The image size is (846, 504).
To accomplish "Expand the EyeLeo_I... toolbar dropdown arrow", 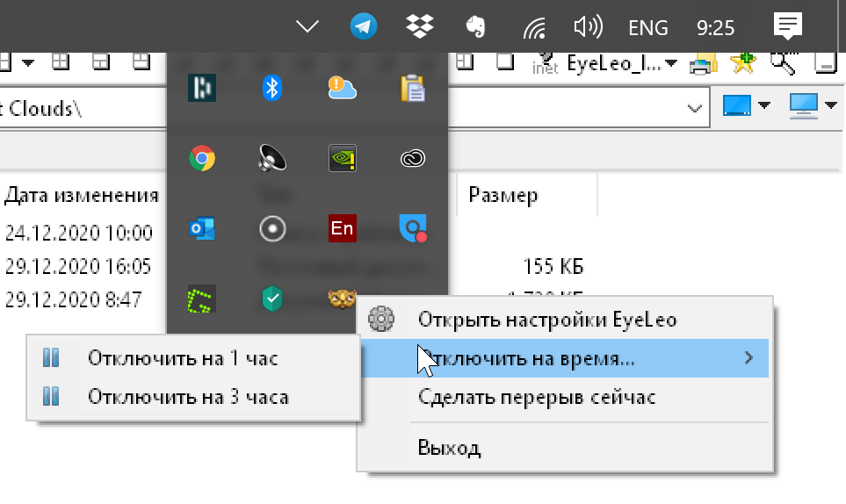I will (x=670, y=63).
